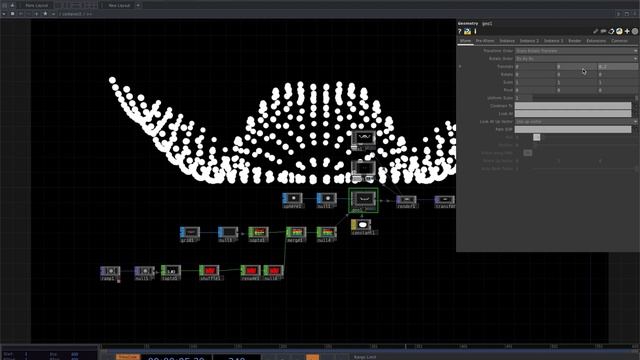Click the Rotate Y value field
640x360 pixels.
576,74
